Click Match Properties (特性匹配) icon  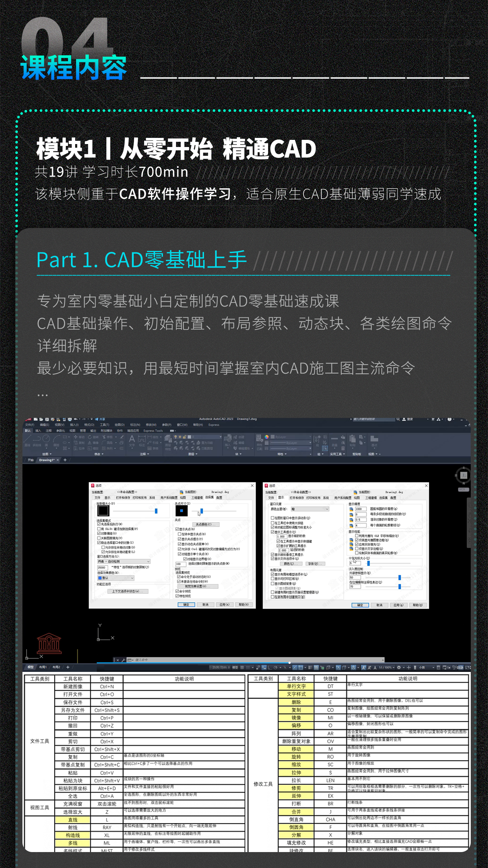click(260, 439)
